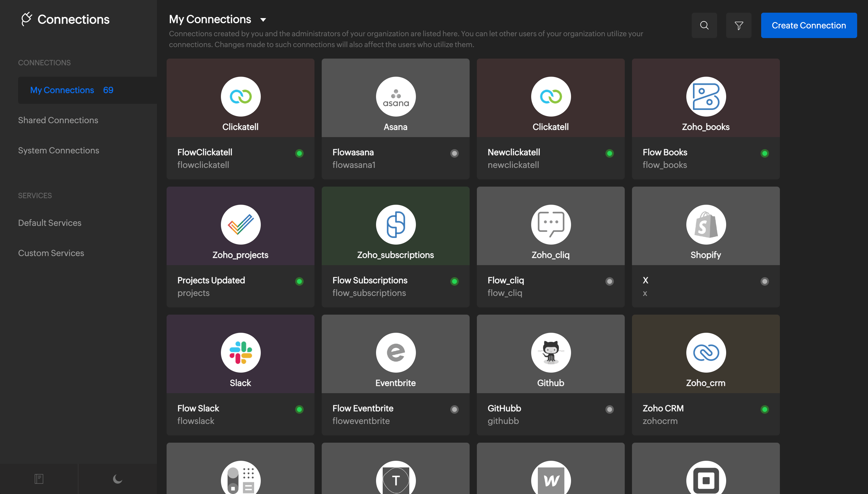Viewport: 868px width, 494px height.
Task: Open Default Services
Action: tap(50, 223)
